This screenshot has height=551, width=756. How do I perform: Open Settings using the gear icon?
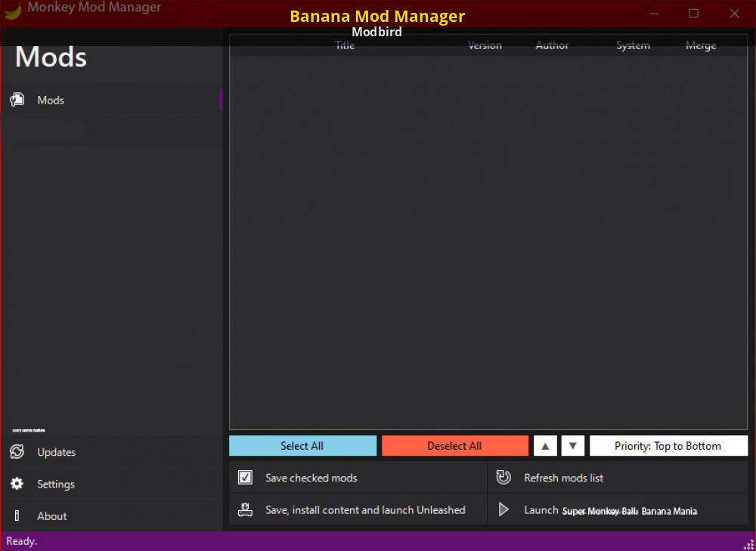pos(17,484)
